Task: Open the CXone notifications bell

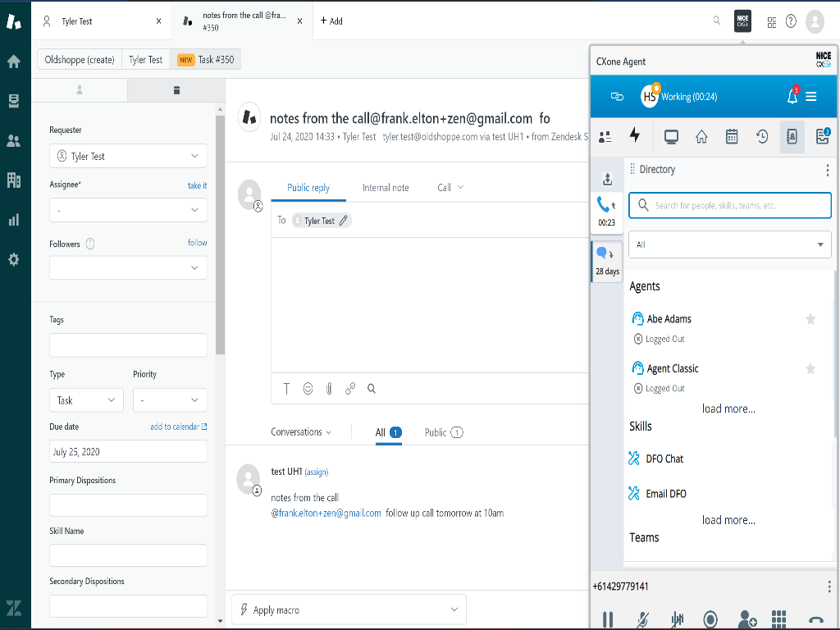Action: (x=792, y=97)
